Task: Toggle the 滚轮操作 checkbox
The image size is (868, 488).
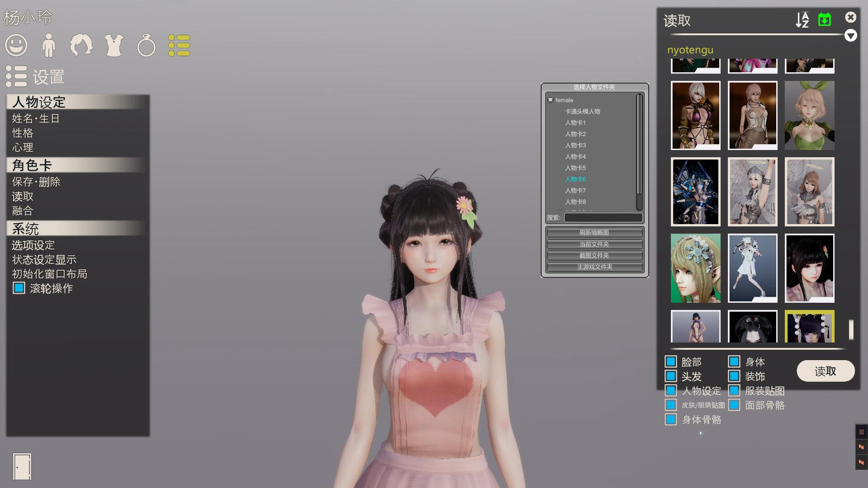Action: pyautogui.click(x=19, y=288)
